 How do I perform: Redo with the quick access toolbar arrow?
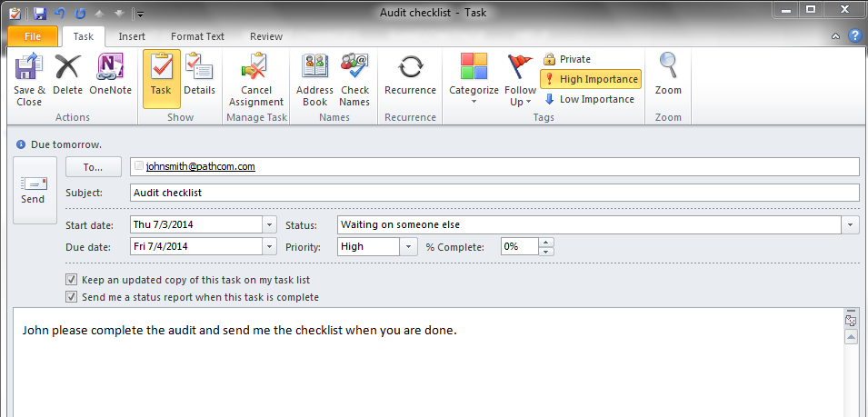(81, 13)
